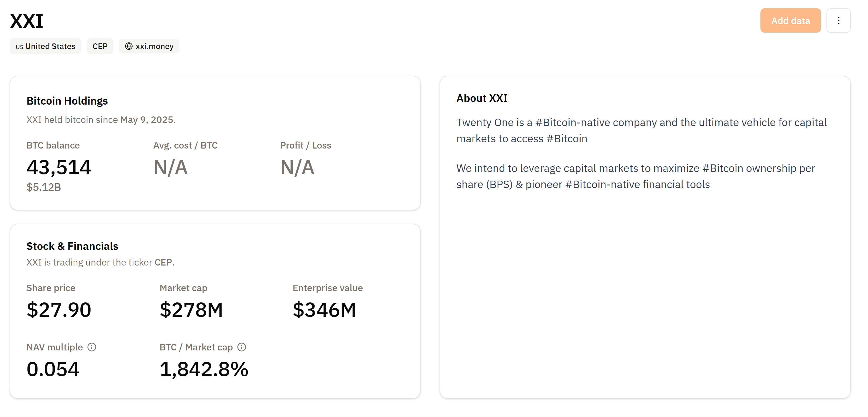The width and height of the screenshot is (868, 417).
Task: Click the Avg. cost / BTC N/A value
Action: coord(170,167)
